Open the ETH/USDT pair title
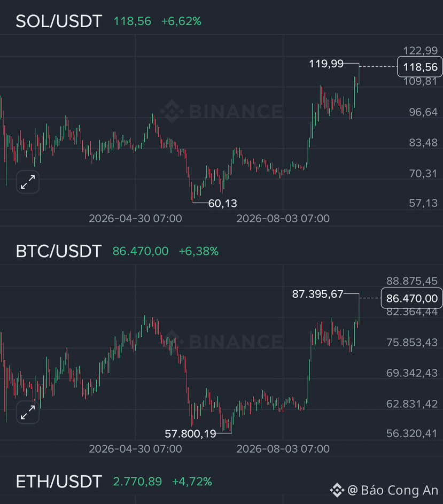The image size is (443, 504). [59, 482]
